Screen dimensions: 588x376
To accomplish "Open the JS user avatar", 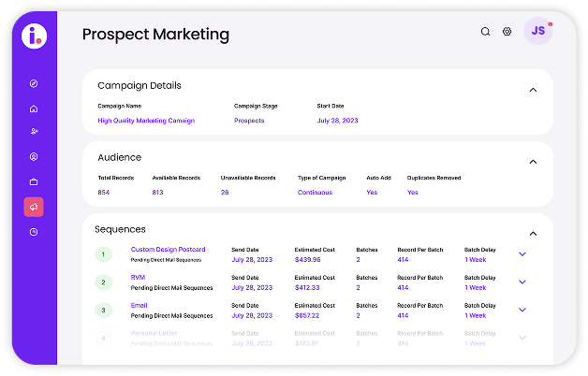I will pyautogui.click(x=538, y=31).
